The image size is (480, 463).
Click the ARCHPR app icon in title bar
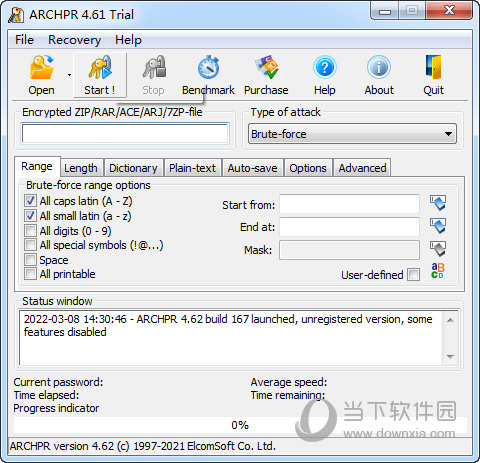point(16,15)
